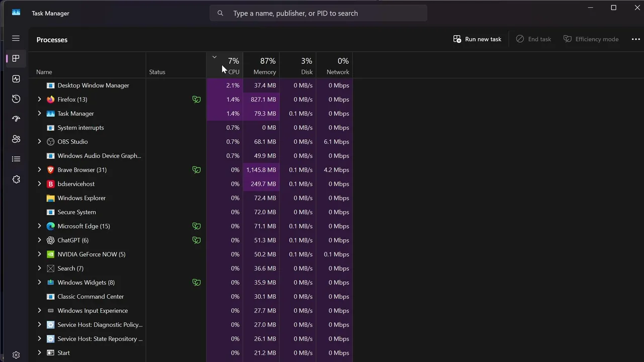Expand the Brave Browser (31) group
The width and height of the screenshot is (644, 362).
point(39,170)
